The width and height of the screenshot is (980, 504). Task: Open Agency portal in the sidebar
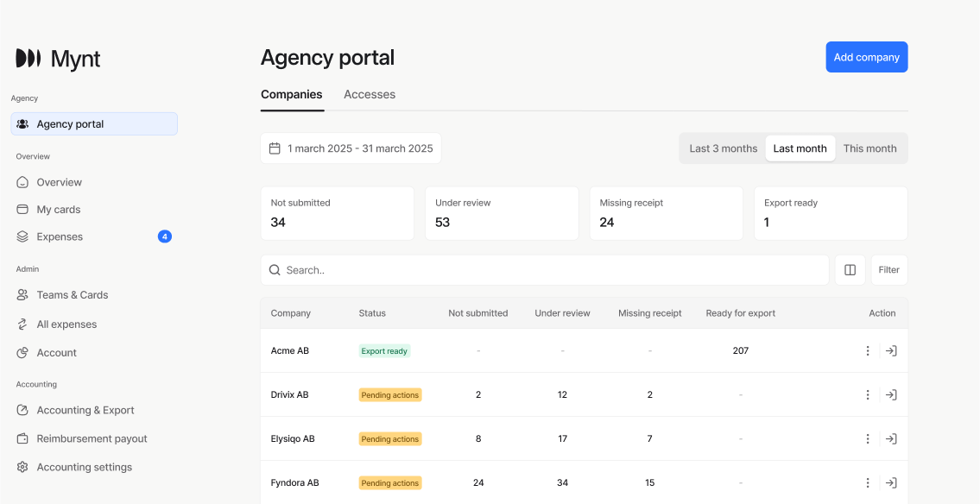94,123
